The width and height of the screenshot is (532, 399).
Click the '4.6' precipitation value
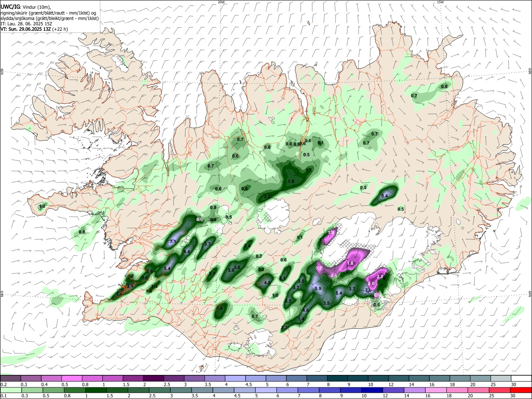pyautogui.click(x=306, y=310)
